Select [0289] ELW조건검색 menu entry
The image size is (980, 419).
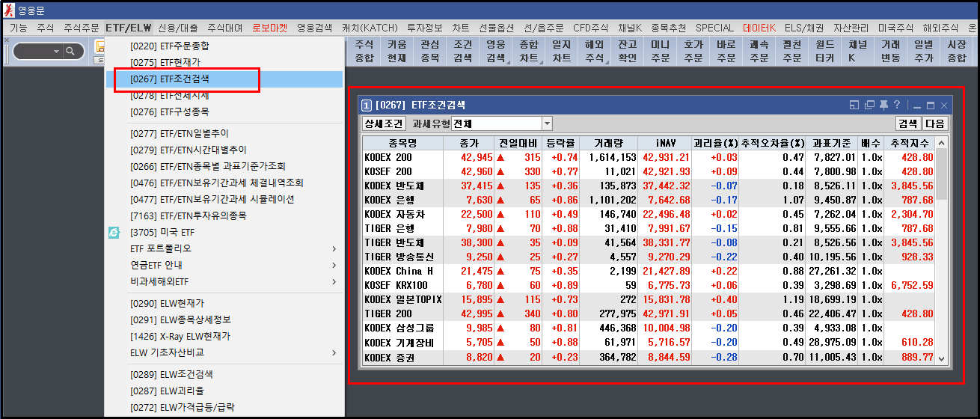click(x=224, y=374)
